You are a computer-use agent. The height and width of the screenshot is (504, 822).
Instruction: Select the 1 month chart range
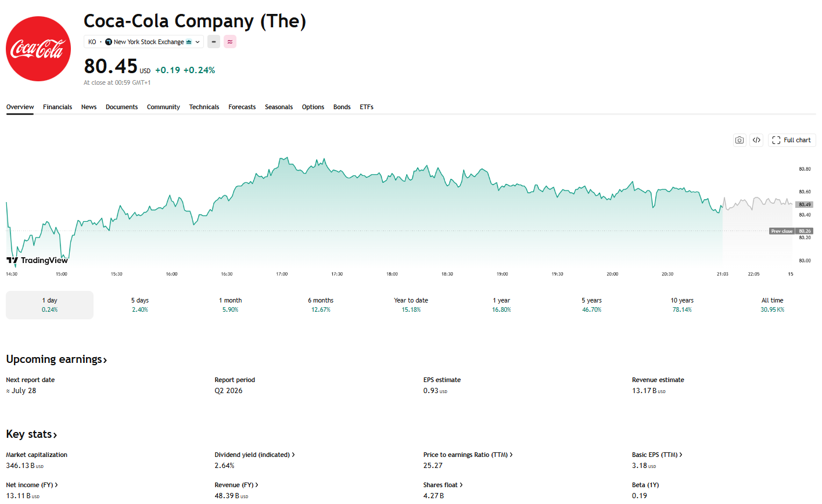coord(230,305)
